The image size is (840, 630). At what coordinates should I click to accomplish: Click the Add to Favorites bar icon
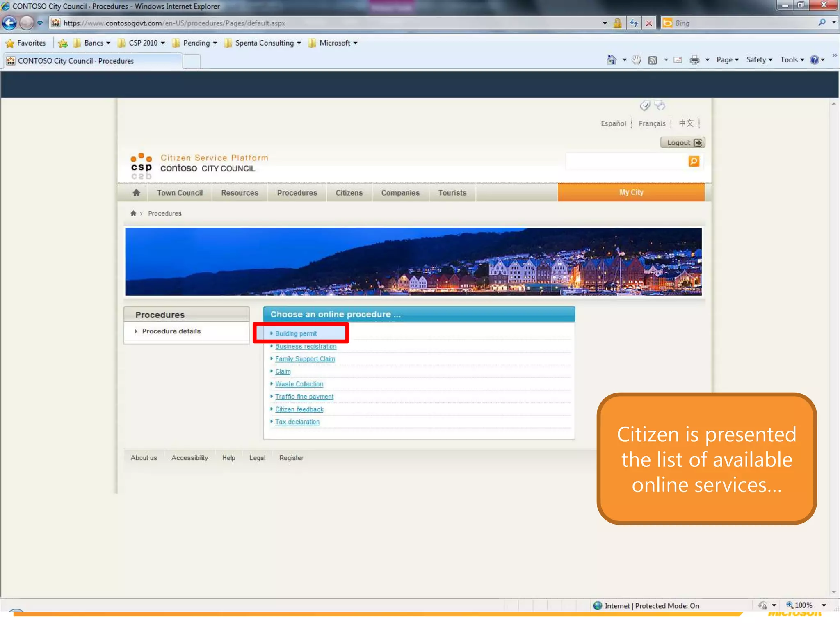(x=63, y=43)
